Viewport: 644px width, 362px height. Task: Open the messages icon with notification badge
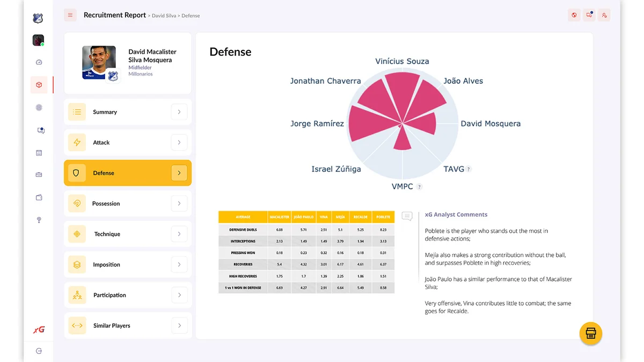coord(589,15)
